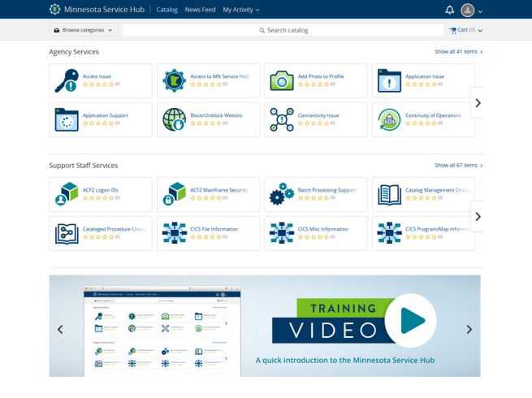Open the Access Issue key icon

pos(67,80)
